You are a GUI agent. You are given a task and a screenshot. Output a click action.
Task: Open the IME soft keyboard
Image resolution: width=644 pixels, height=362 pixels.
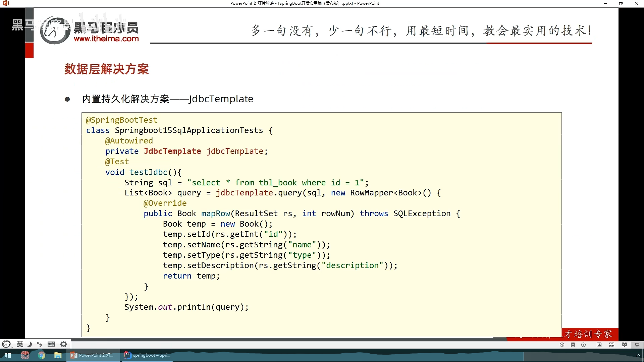coord(51,344)
